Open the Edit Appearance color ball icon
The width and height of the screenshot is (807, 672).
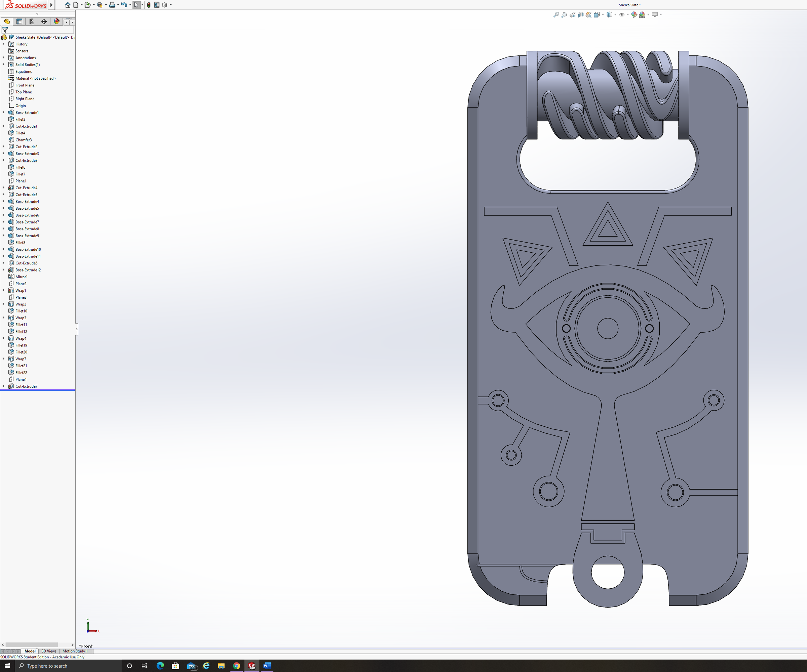tap(634, 14)
